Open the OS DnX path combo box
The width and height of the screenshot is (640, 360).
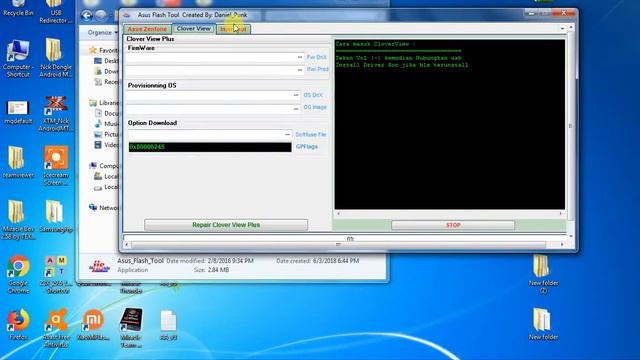(213, 95)
